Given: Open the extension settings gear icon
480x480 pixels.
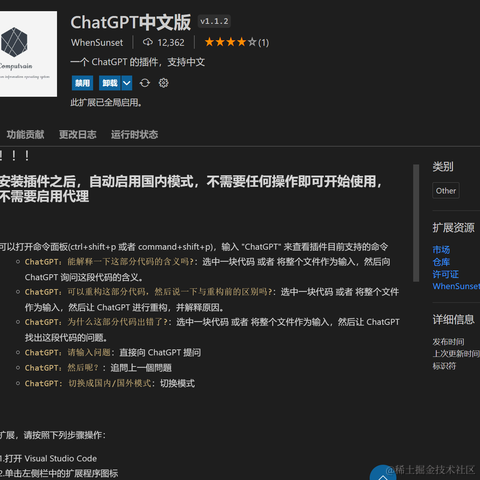Looking at the screenshot, I should (x=163, y=83).
